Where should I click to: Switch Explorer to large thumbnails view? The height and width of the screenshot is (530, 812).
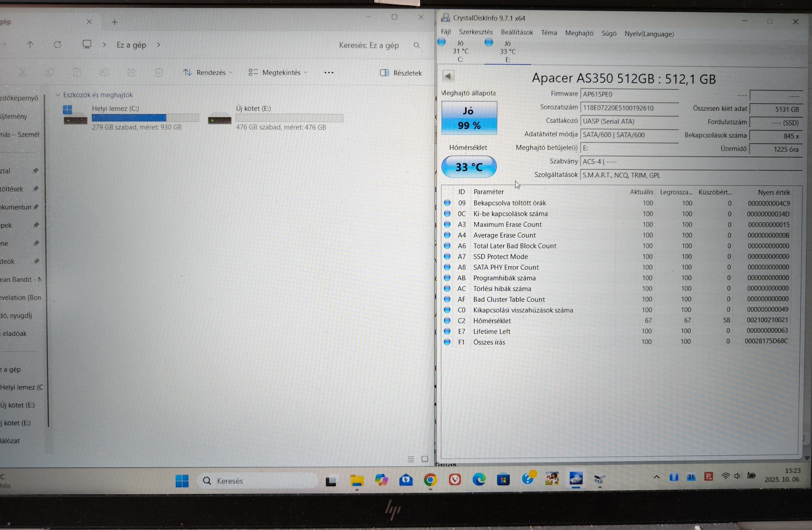425,459
